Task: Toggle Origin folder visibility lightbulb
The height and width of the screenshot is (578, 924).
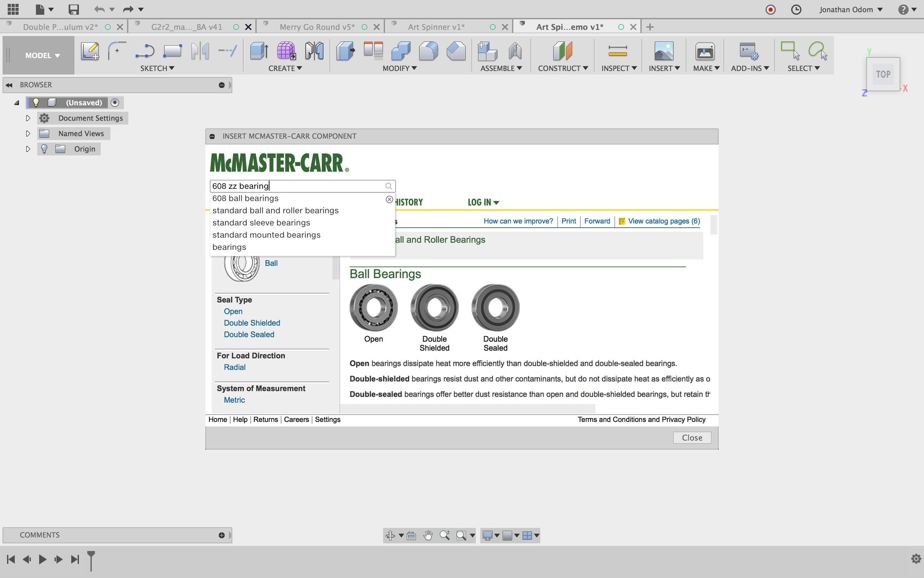Action: tap(44, 149)
